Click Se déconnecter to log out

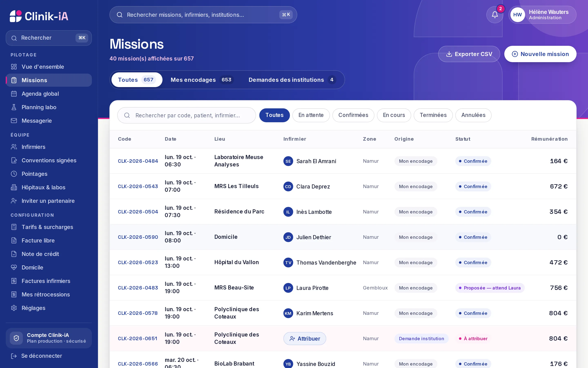click(49, 356)
